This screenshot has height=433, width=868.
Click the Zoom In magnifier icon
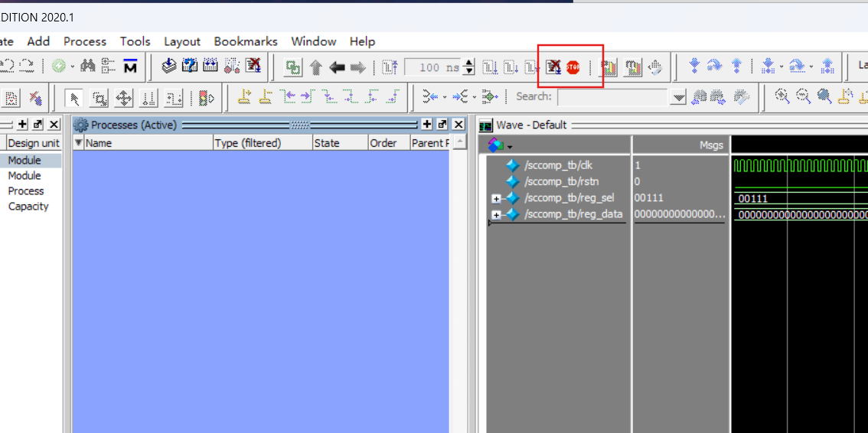[x=782, y=96]
